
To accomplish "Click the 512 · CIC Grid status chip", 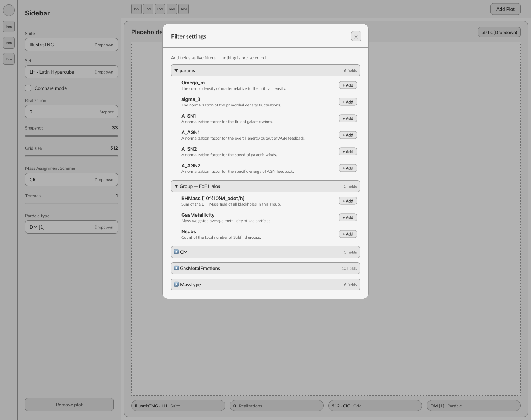I will [x=375, y=406].
